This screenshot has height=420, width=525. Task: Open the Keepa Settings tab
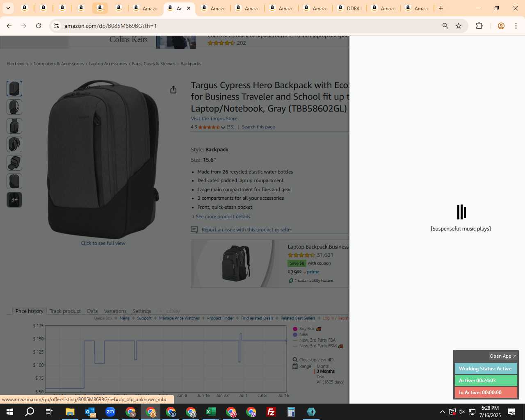(142, 311)
